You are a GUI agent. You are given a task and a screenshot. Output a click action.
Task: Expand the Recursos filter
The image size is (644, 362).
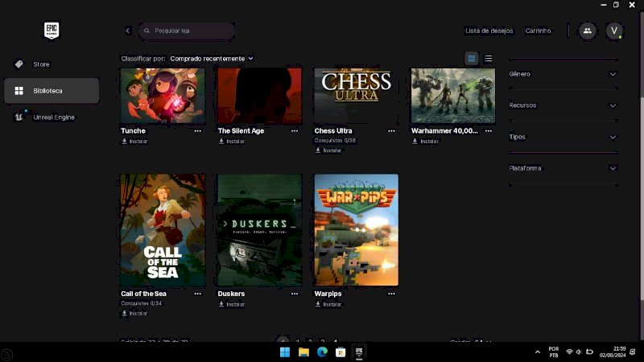(563, 105)
